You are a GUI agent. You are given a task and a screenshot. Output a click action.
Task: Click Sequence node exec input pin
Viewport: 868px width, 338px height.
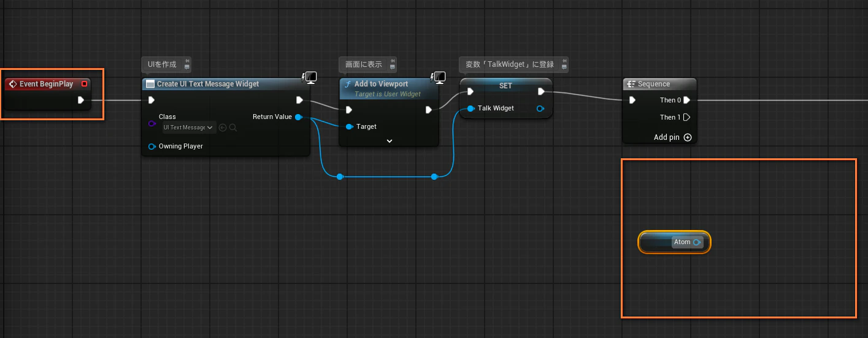(x=632, y=100)
